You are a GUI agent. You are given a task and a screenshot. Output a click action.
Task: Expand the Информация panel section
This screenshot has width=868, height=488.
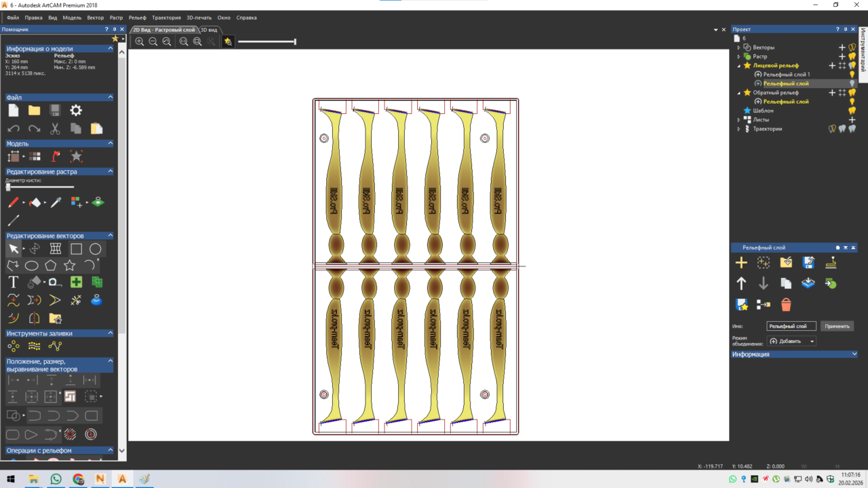tap(853, 354)
